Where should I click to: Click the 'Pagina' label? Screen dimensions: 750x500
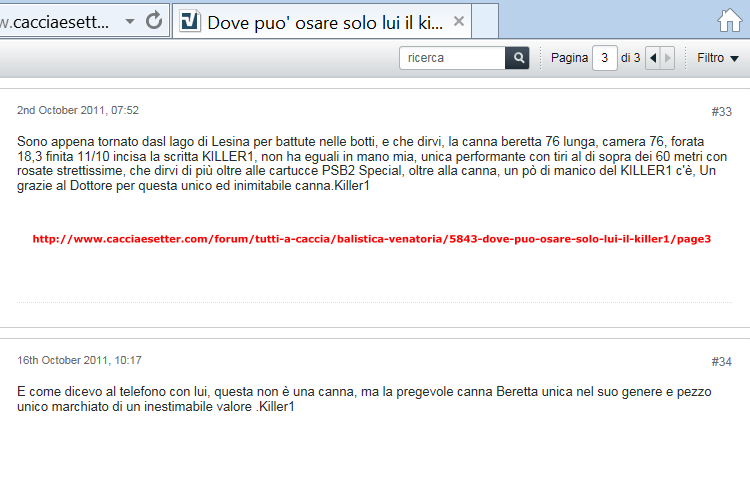click(569, 58)
